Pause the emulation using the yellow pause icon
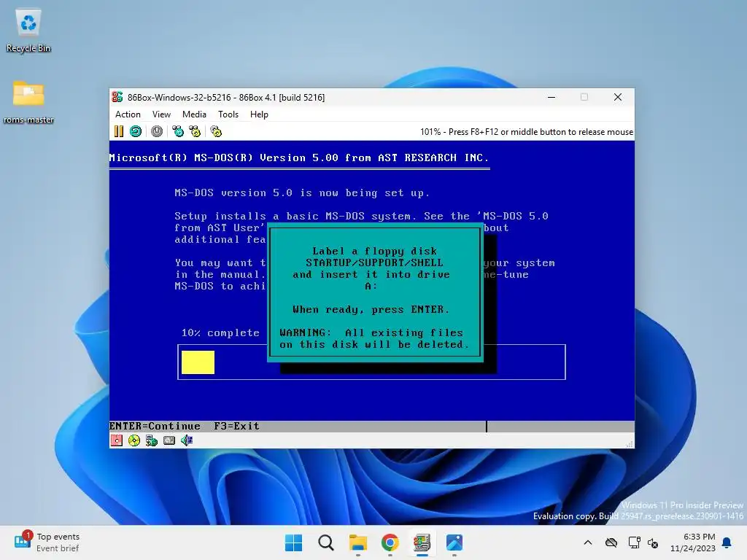 119,131
